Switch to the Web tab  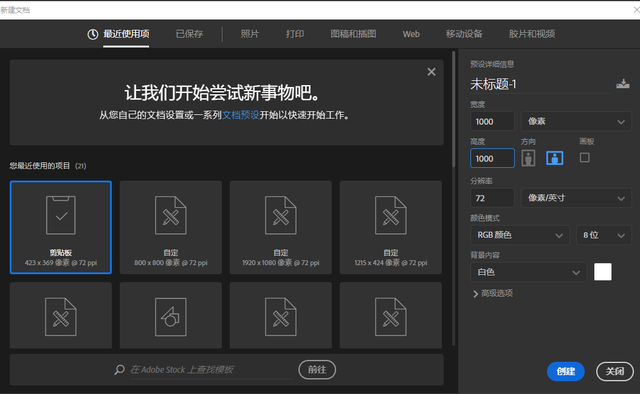pyautogui.click(x=411, y=34)
